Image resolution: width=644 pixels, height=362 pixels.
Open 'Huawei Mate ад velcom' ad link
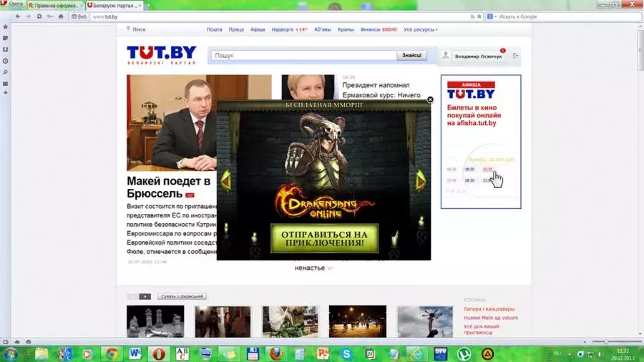tap(491, 318)
